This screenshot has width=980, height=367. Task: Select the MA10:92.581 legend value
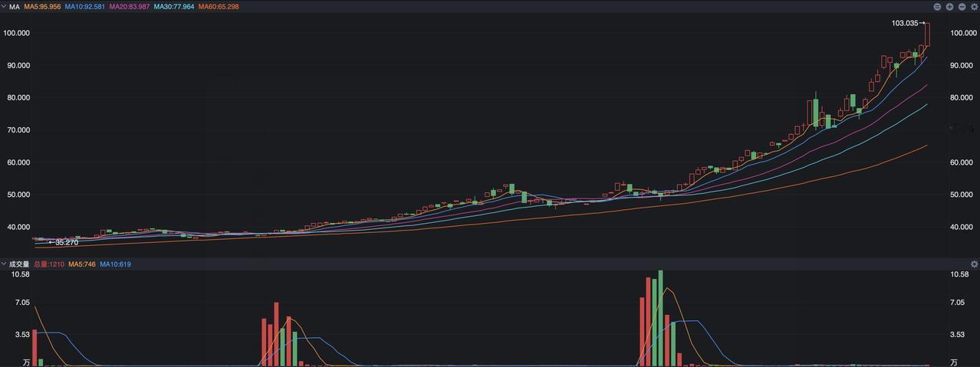coord(84,6)
